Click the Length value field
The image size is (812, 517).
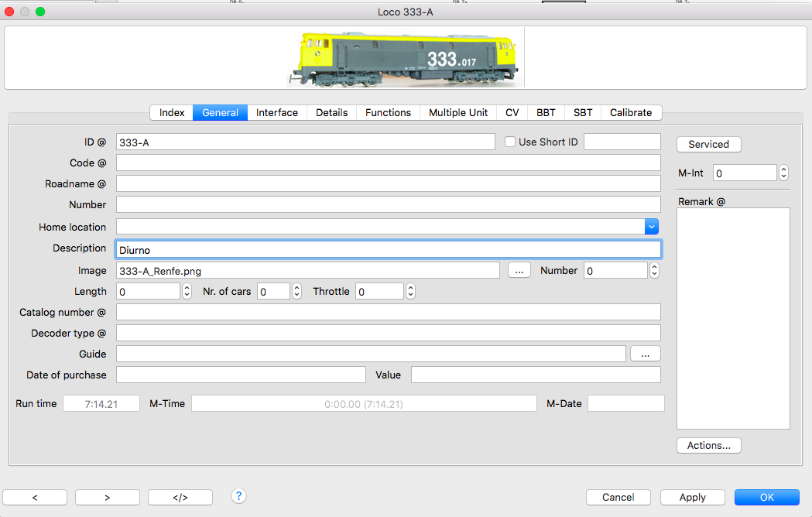click(x=148, y=291)
